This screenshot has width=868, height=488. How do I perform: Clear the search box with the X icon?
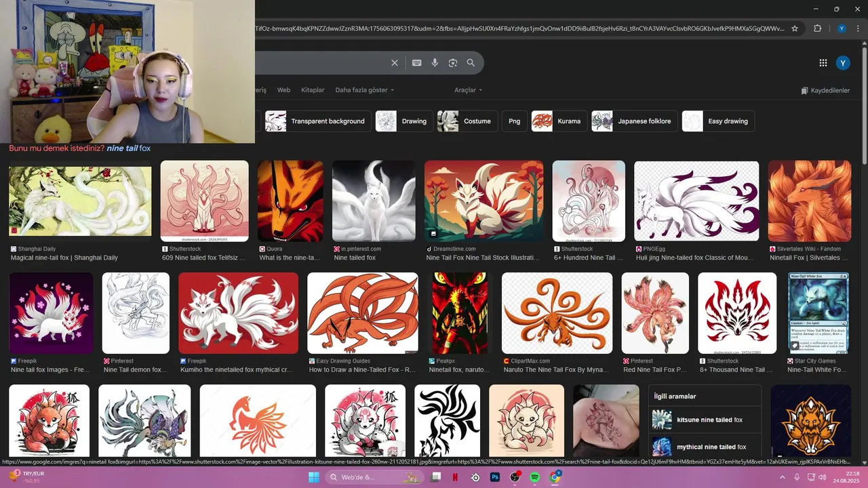[395, 63]
